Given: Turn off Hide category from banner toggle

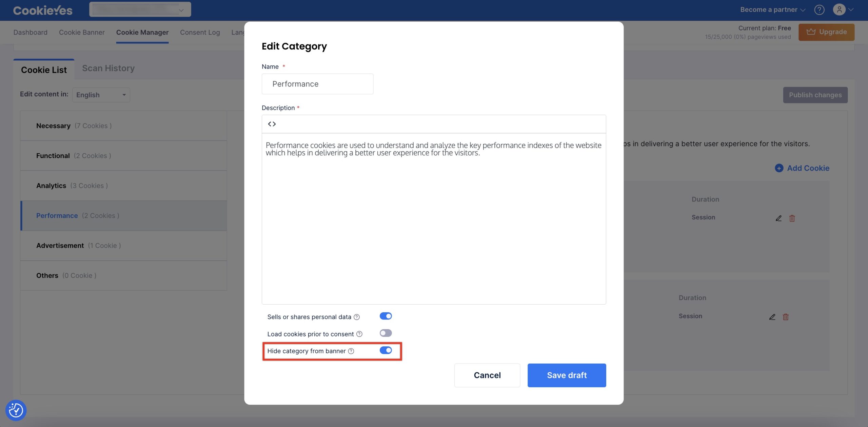Looking at the screenshot, I should 386,350.
